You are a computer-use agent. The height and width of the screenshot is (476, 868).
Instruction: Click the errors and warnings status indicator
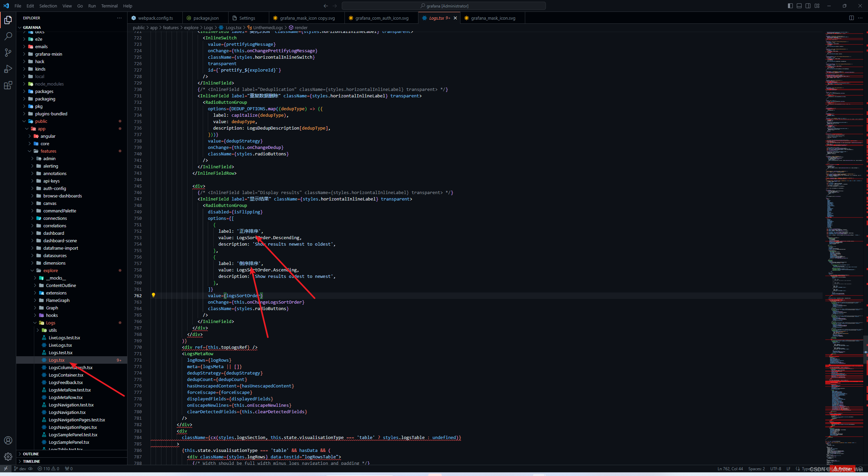[x=48, y=469]
